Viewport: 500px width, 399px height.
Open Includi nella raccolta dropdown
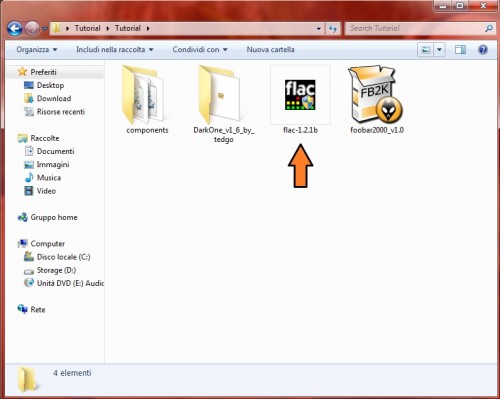coord(115,50)
